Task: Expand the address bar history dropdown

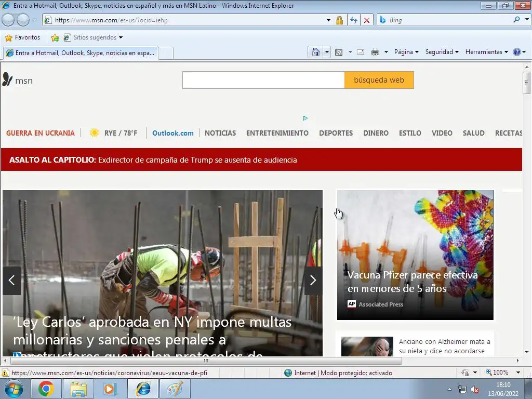Action: 328,20
